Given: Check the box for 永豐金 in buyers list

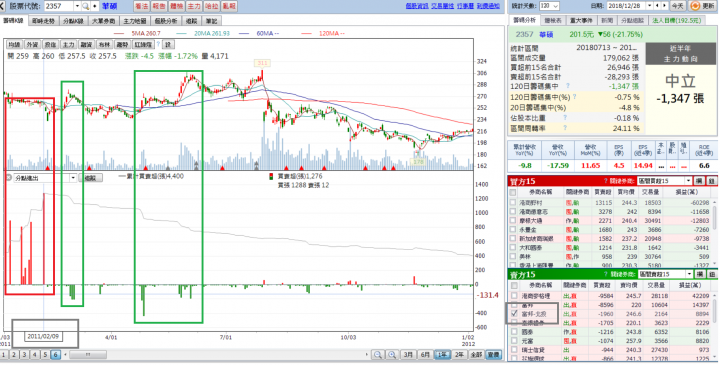Looking at the screenshot, I should 513,230.
